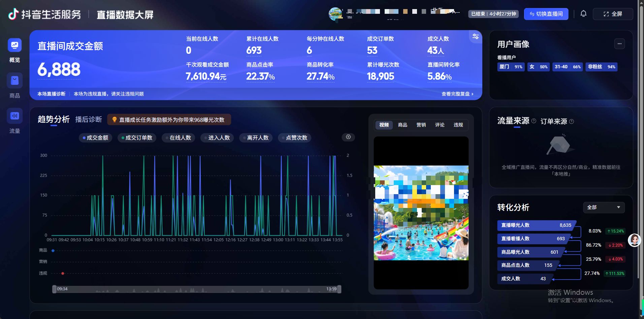The width and height of the screenshot is (644, 319).
Task: Open metrics settings icon on sales card
Action: 475,36
